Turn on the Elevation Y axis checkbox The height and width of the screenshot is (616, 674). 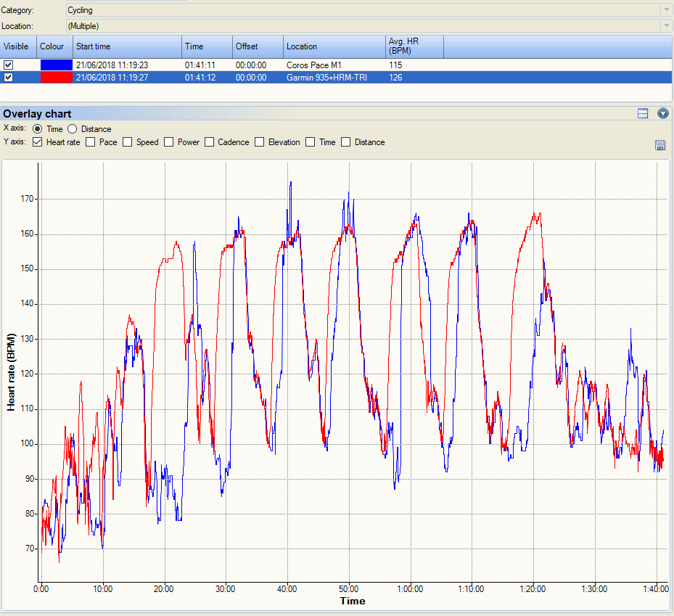click(260, 142)
